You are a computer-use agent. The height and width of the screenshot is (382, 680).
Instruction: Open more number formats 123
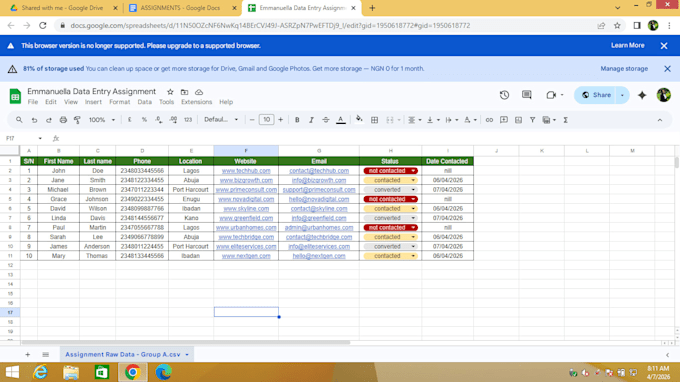[188, 120]
